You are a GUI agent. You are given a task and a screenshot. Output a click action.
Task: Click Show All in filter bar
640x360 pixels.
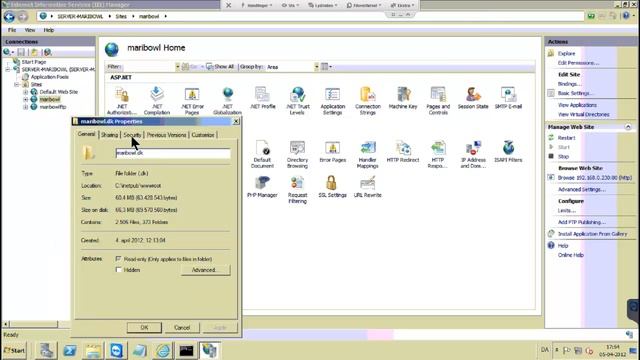point(220,67)
